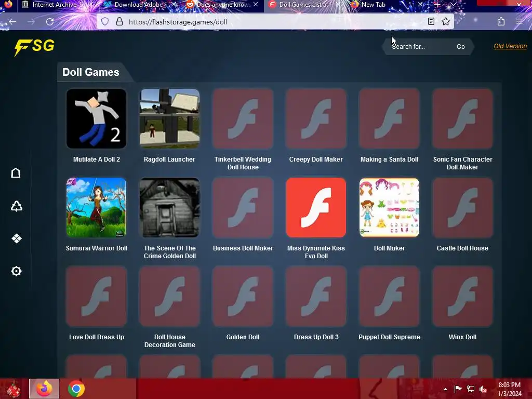Show hidden tray icons arrow
The width and height of the screenshot is (532, 399).
pos(445,389)
